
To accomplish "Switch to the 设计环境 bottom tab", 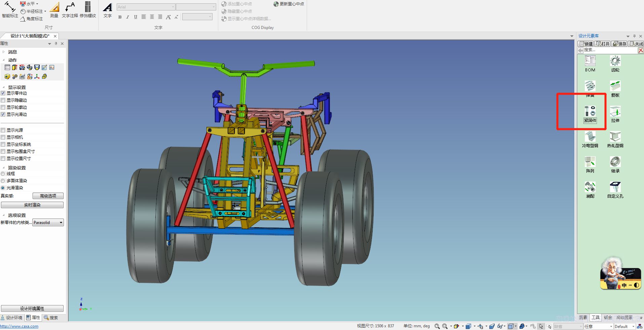I will click(x=12, y=318).
